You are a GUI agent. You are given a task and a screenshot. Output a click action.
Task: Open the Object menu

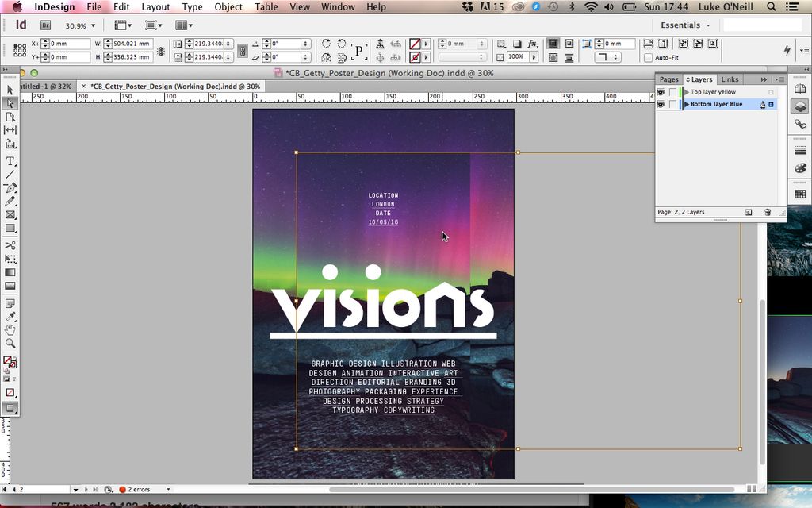pyautogui.click(x=228, y=6)
